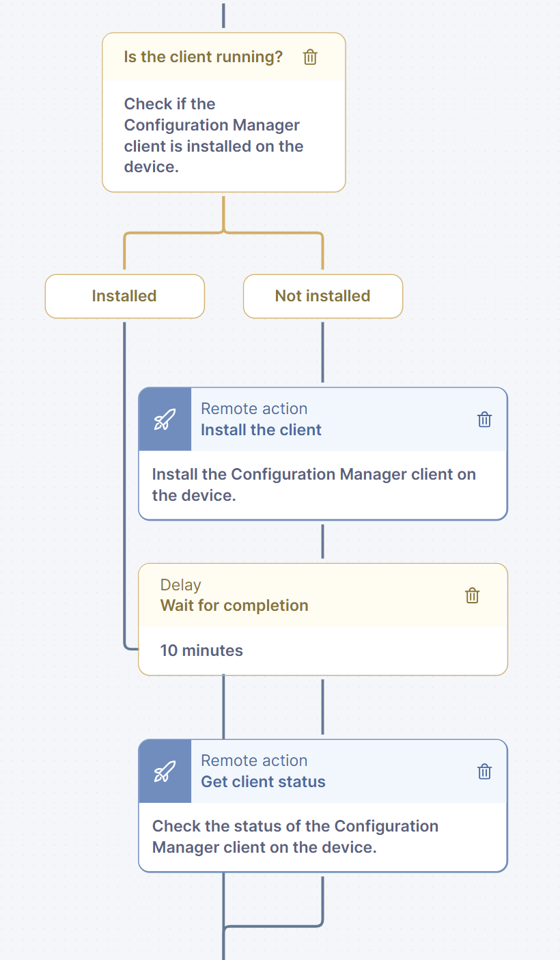Click 'Remote action' label above Get client status
This screenshot has height=960, width=560.
pyautogui.click(x=254, y=760)
